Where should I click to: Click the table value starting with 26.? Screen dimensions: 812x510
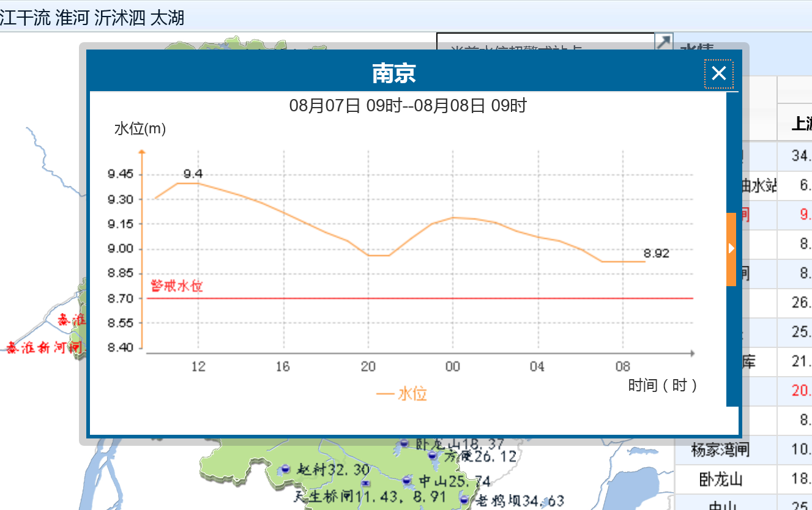point(802,303)
